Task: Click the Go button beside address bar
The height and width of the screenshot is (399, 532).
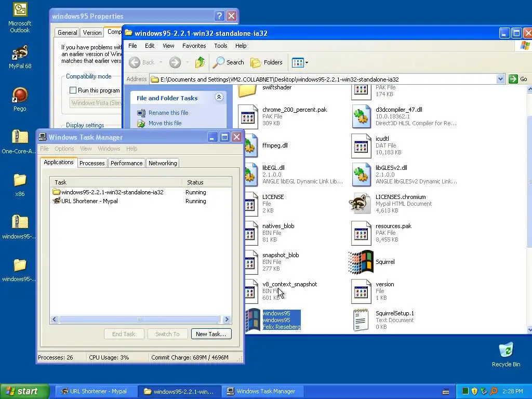Action: click(518, 79)
